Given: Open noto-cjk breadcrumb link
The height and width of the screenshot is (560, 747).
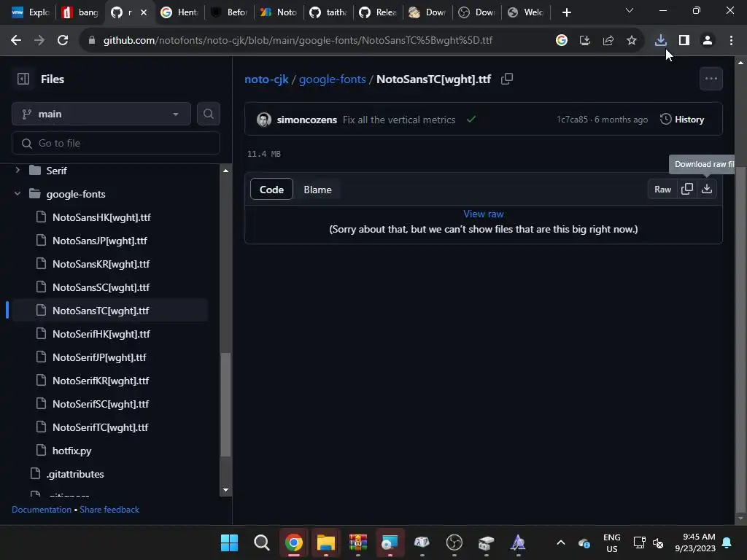Looking at the screenshot, I should [266, 79].
